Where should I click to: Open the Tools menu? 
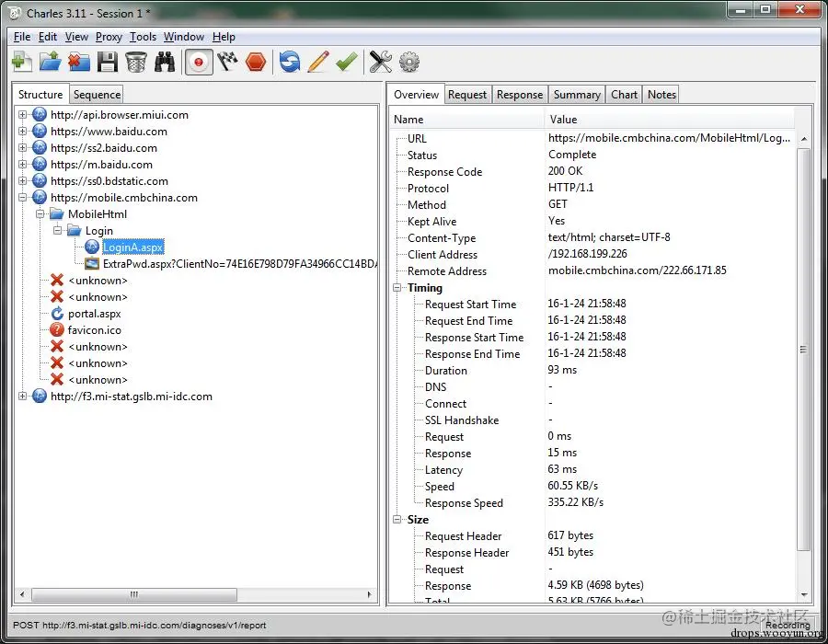pyautogui.click(x=144, y=37)
